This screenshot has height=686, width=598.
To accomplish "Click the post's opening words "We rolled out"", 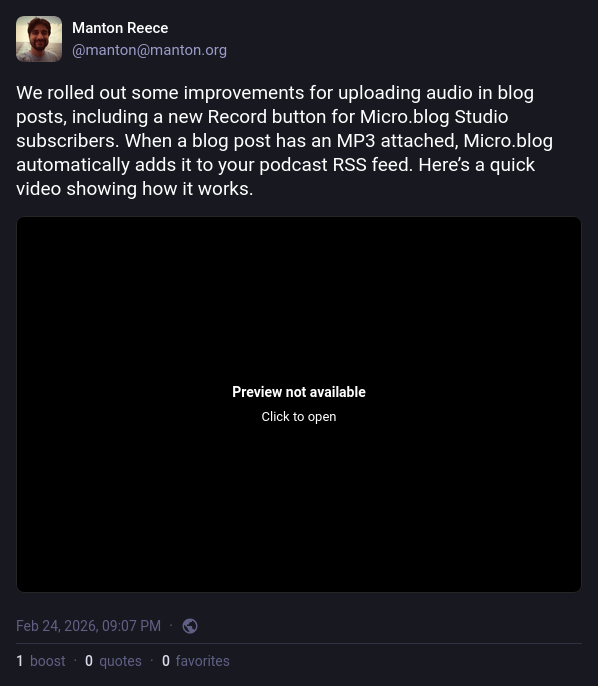I will coord(72,93).
